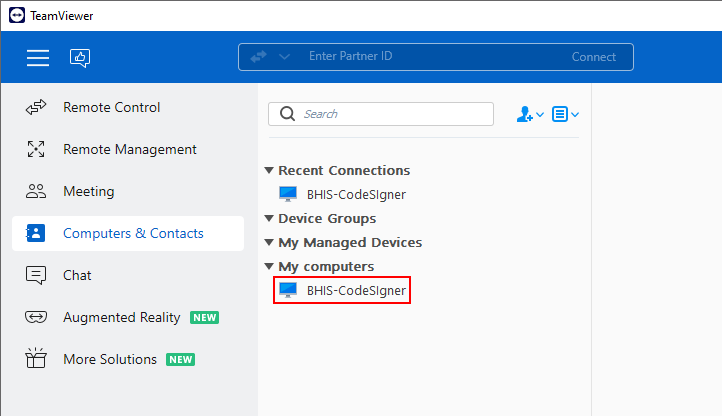This screenshot has height=416, width=722.
Task: Collapse the Device Groups section
Action: 269,219
